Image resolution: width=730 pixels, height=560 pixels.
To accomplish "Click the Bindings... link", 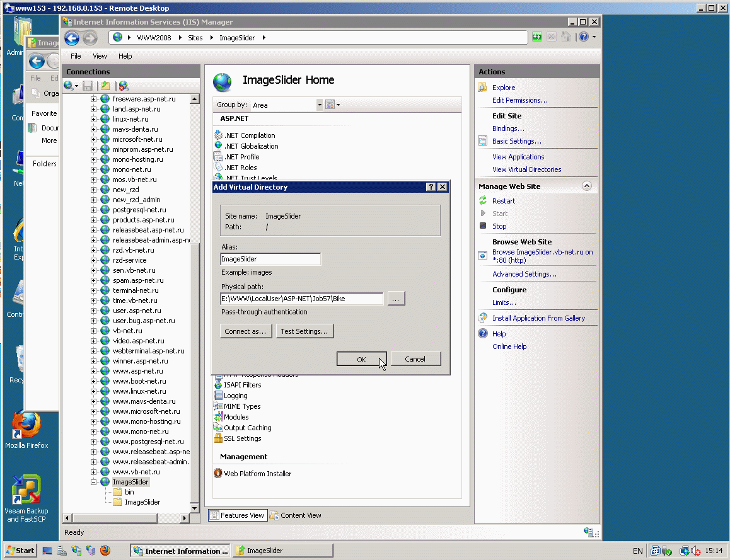I will coord(508,129).
